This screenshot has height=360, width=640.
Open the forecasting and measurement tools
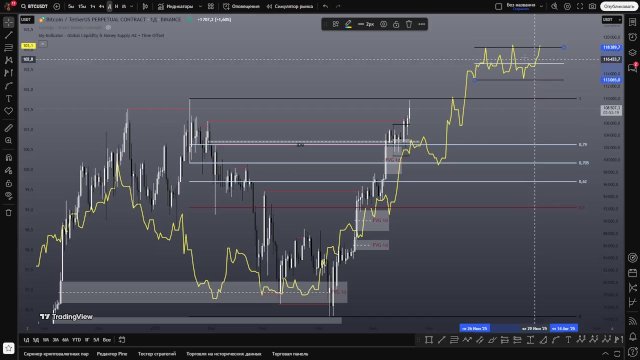point(9,73)
